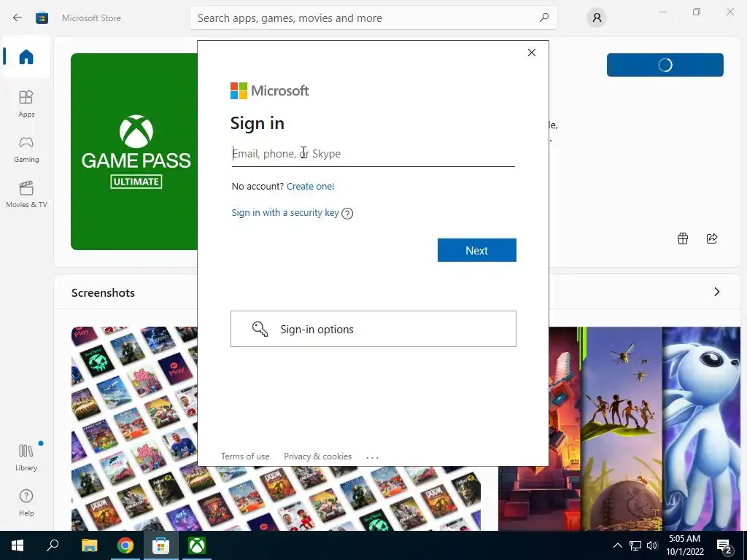Open more footer options ellipsis
Viewport: 747px width, 560px height.
tap(372, 457)
